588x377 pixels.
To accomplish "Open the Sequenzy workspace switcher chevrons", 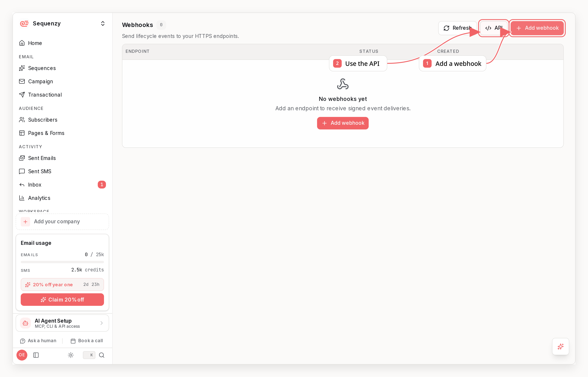I will [x=103, y=23].
